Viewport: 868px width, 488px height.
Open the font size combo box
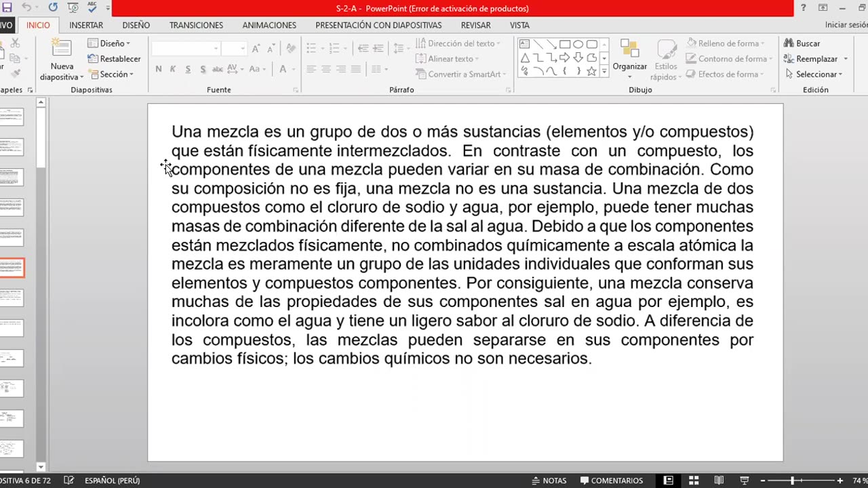point(234,49)
